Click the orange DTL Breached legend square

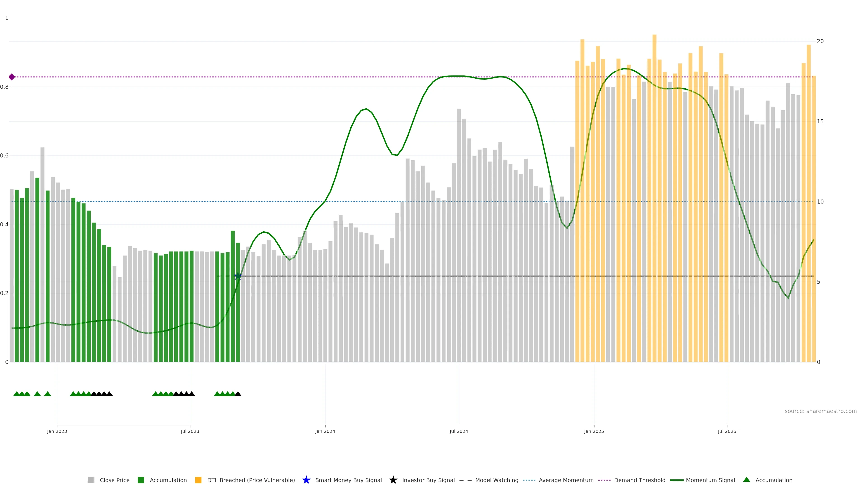(198, 480)
